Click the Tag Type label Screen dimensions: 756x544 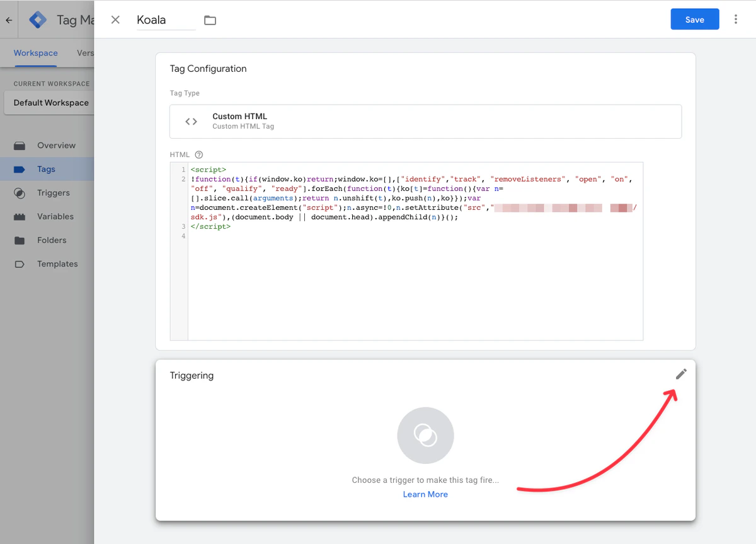tap(185, 93)
